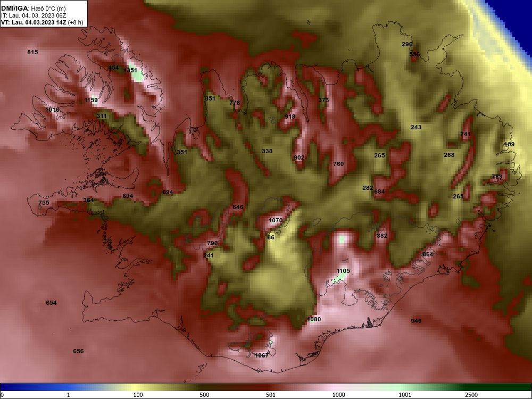
Task: Select the 364 map value
Action: pos(88,200)
